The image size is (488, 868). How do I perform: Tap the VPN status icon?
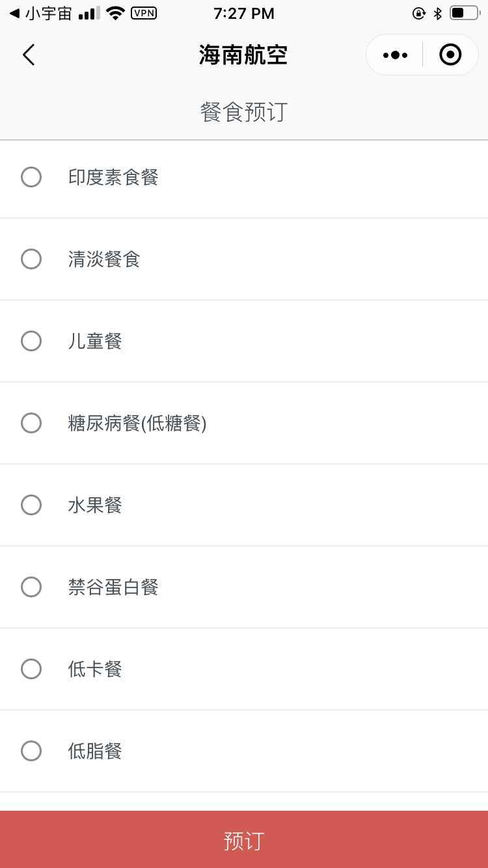coord(144,13)
